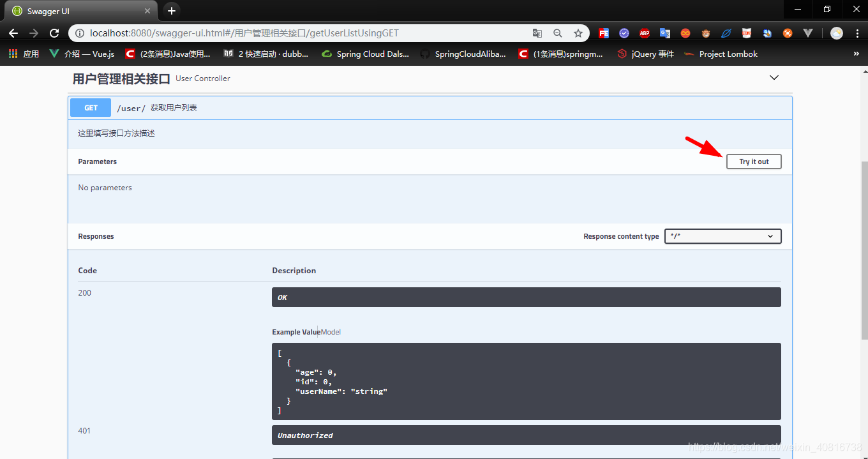Restore down the Chrome window
Image resolution: width=868 pixels, height=459 pixels.
827,9
